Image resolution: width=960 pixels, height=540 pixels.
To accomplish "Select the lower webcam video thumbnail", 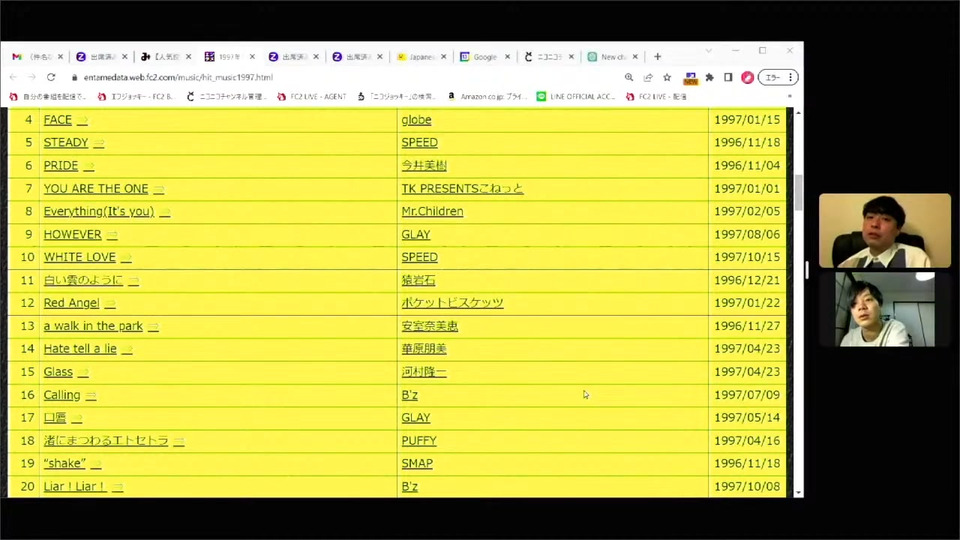I will point(885,310).
